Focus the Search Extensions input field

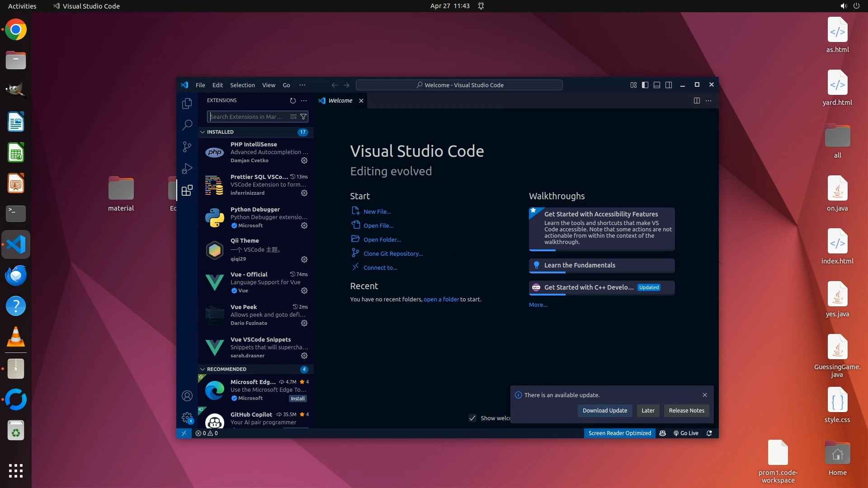coord(248,117)
